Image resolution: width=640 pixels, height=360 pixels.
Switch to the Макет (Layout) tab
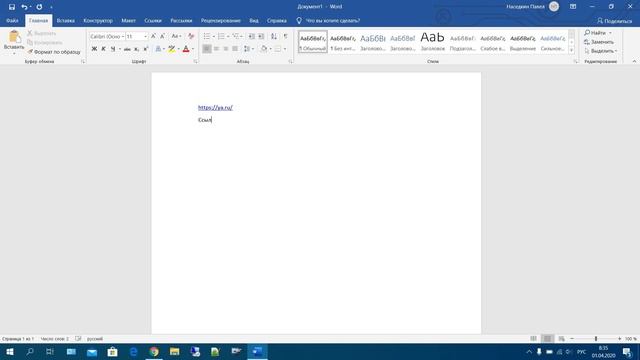(x=128, y=20)
